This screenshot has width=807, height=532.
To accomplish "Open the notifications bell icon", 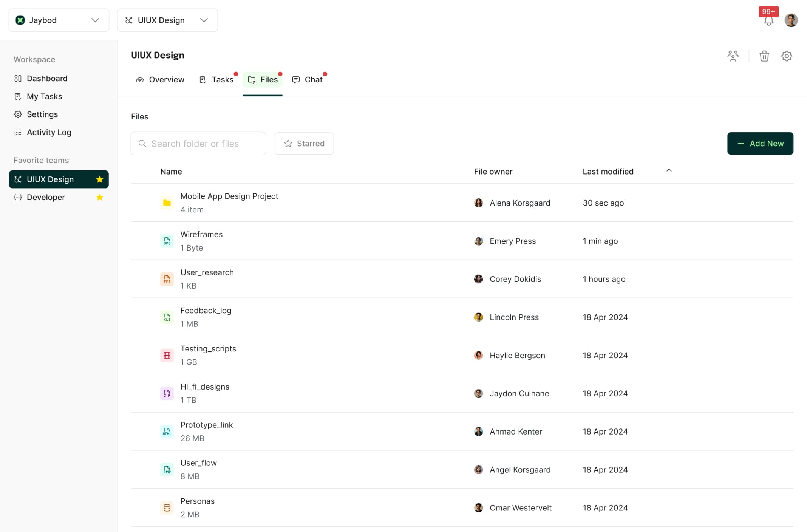I will [x=768, y=22].
